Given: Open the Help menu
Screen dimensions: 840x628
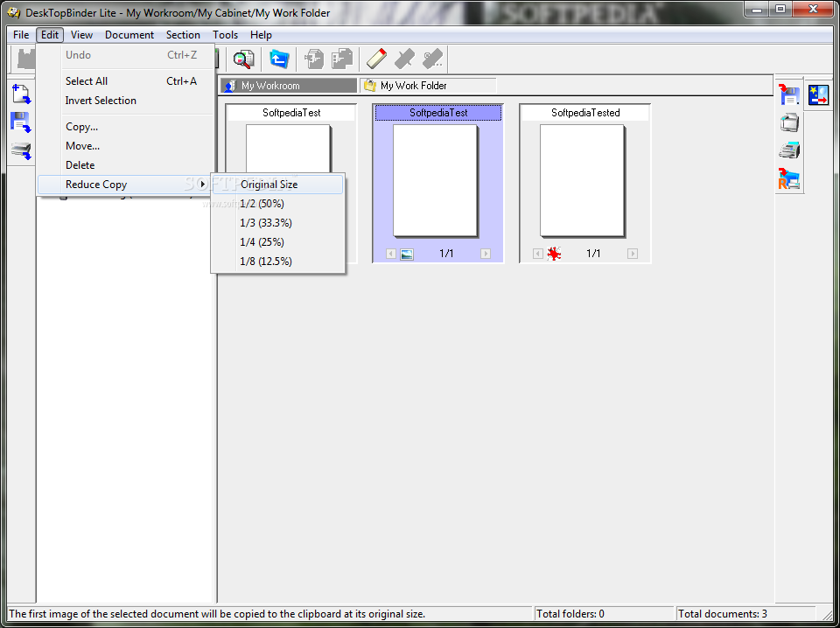Looking at the screenshot, I should [x=261, y=35].
